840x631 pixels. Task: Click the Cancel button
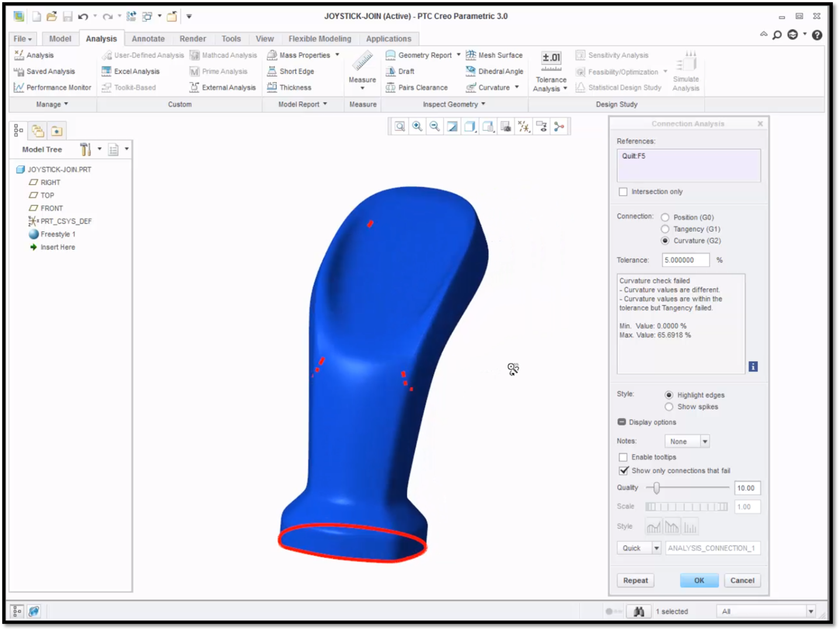pyautogui.click(x=742, y=580)
